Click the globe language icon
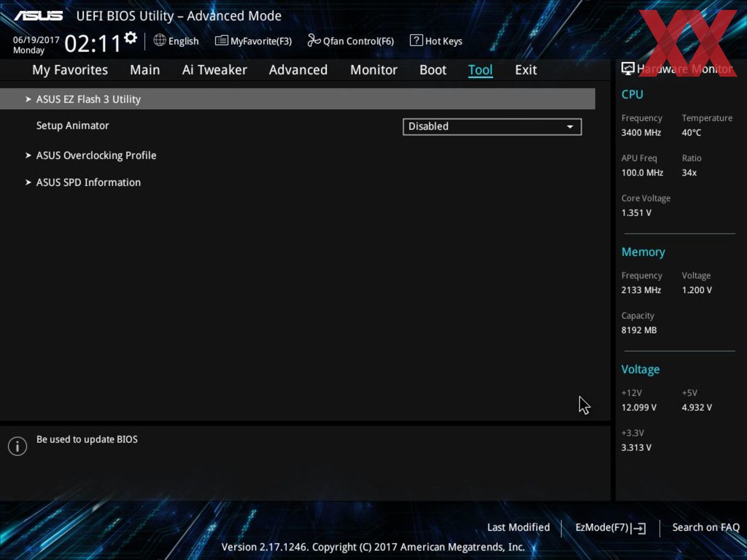Image resolution: width=747 pixels, height=560 pixels. (x=159, y=40)
